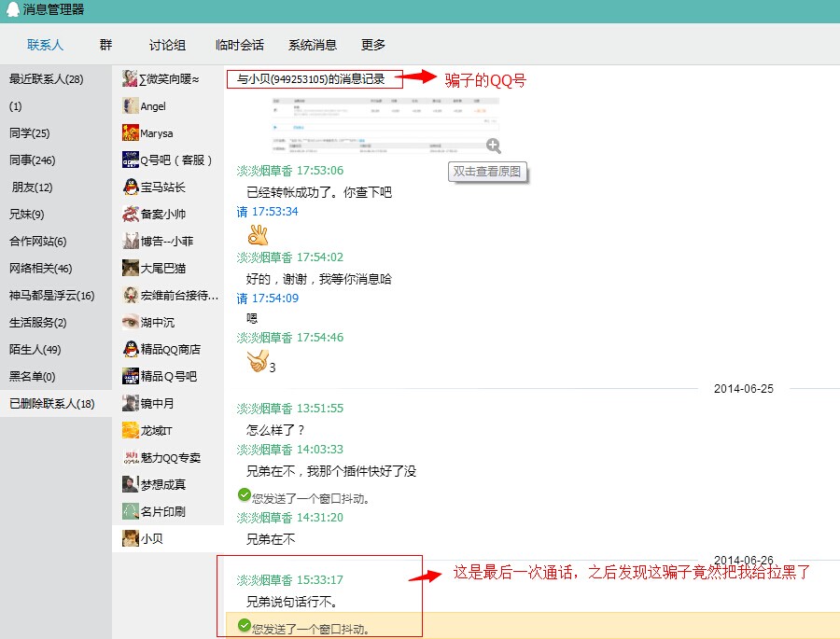This screenshot has width=840, height=639.
Task: Click dragon avatar of 备案小帅
Action: pyautogui.click(x=130, y=214)
